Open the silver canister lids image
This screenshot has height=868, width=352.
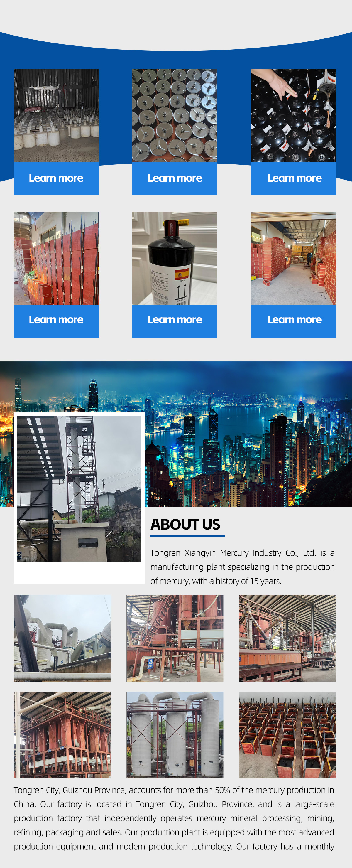pos(175,115)
